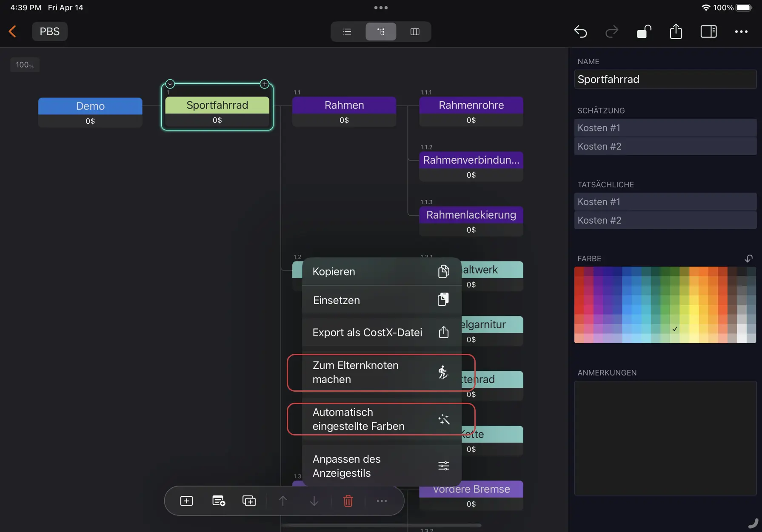The height and width of the screenshot is (532, 762).
Task: Move node up with arrow icon
Action: (x=283, y=501)
